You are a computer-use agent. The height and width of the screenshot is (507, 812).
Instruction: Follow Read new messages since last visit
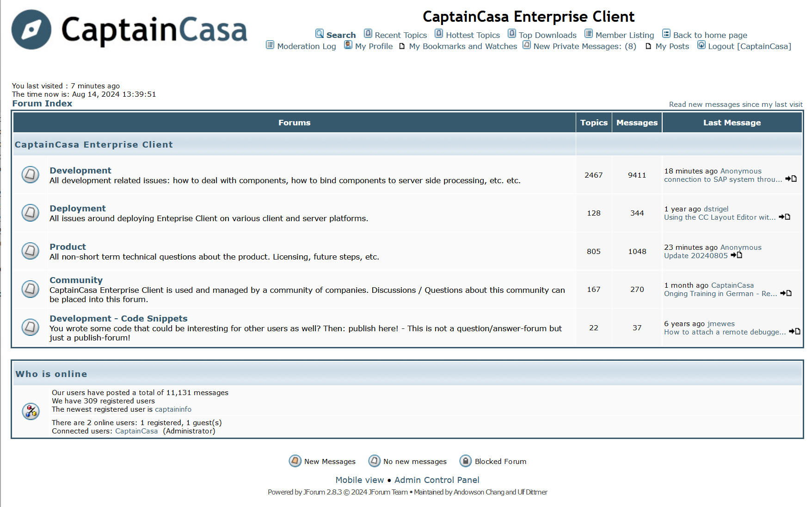pos(735,104)
